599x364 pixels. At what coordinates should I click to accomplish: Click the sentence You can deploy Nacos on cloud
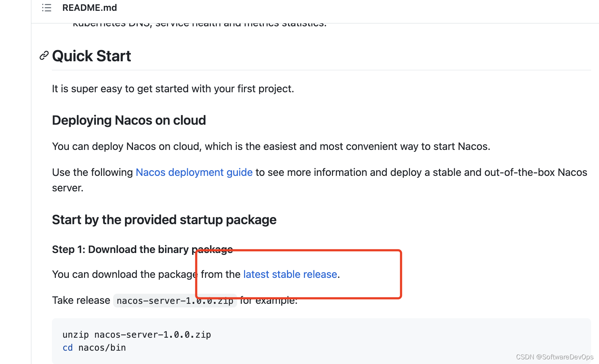[x=271, y=146]
